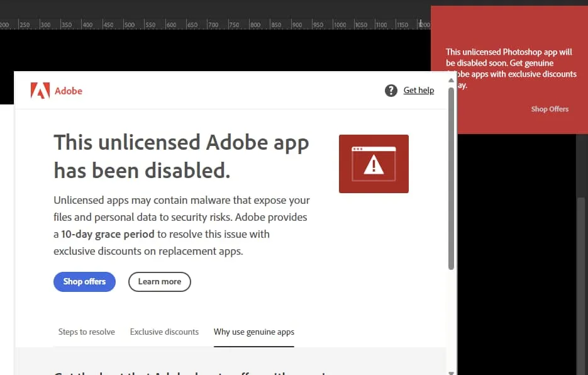588x375 pixels.
Task: Click the red warning triangle graphic
Action: (x=374, y=164)
